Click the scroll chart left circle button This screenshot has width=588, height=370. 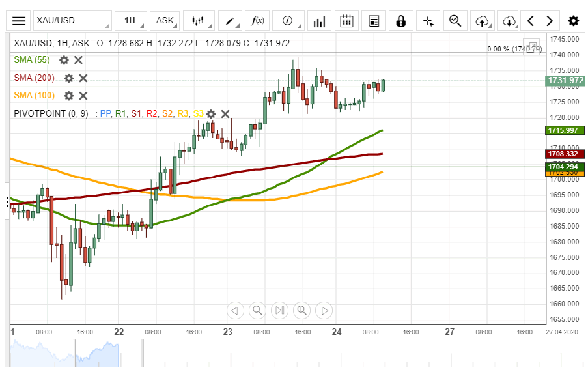(x=235, y=311)
